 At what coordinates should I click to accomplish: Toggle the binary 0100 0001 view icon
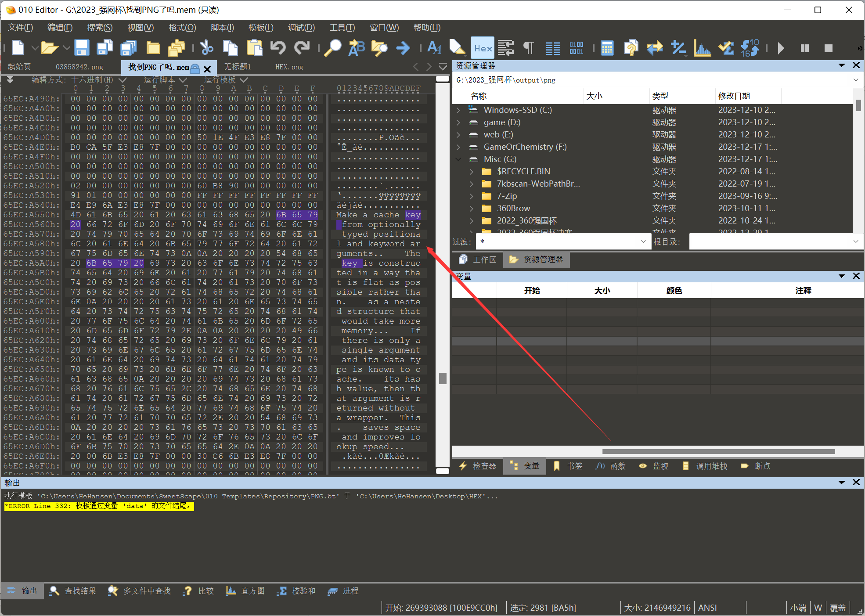click(x=577, y=47)
